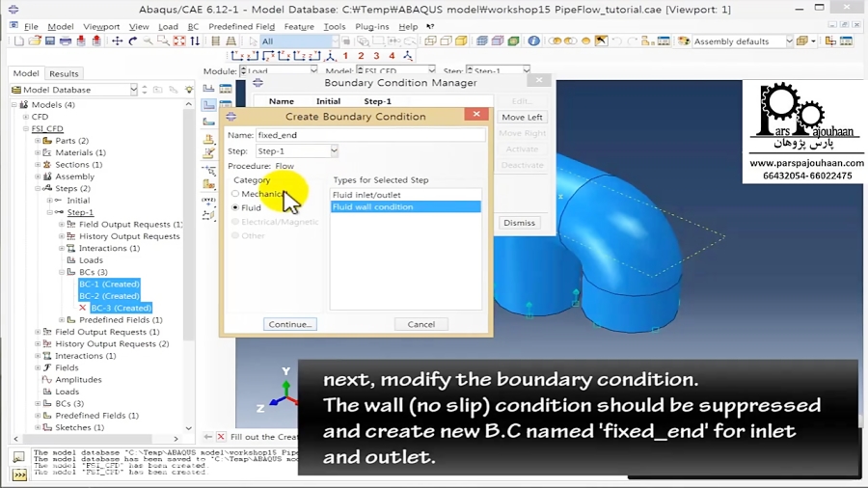Click the Open file folder icon
The height and width of the screenshot is (488, 868).
(35, 41)
